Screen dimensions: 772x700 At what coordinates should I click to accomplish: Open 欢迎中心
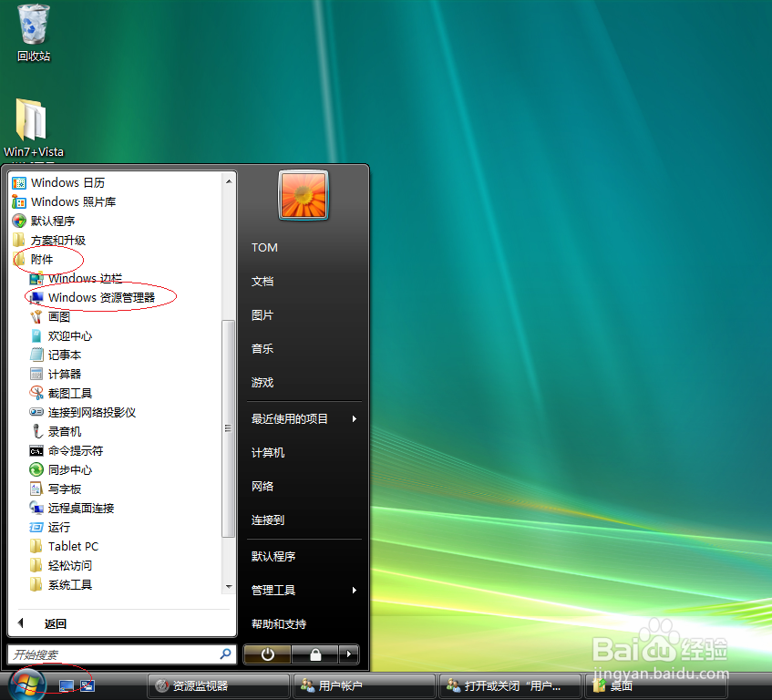(x=60, y=336)
